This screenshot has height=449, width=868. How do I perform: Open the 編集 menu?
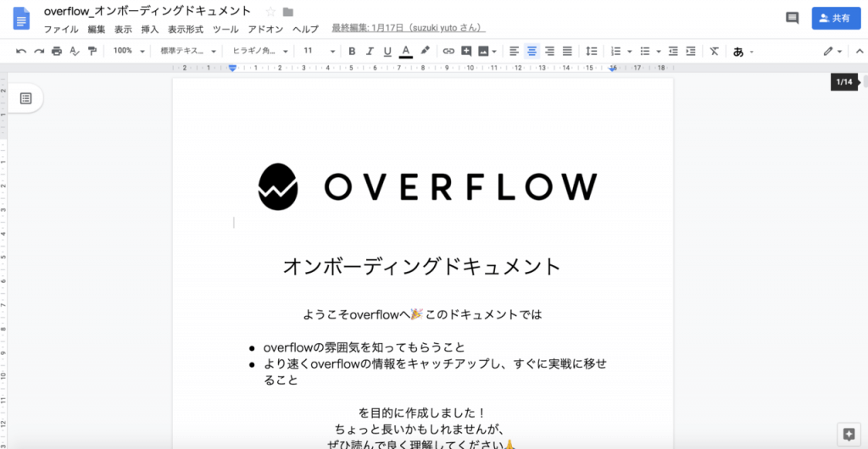click(97, 30)
